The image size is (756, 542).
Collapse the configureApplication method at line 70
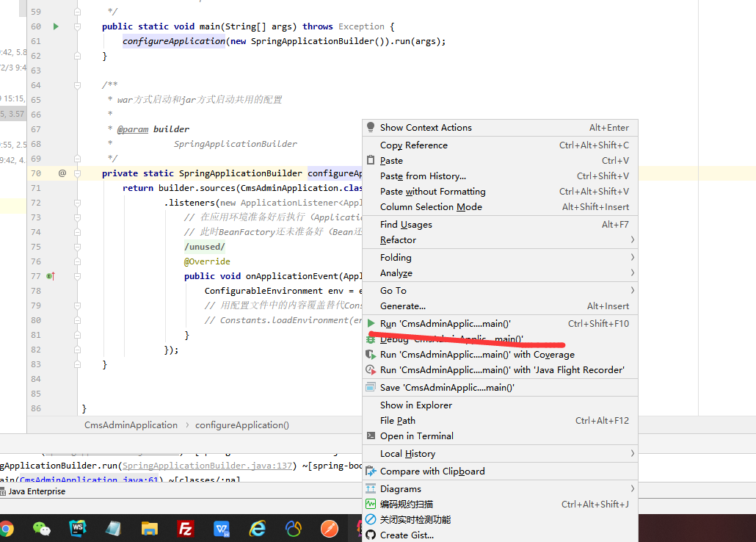(77, 173)
